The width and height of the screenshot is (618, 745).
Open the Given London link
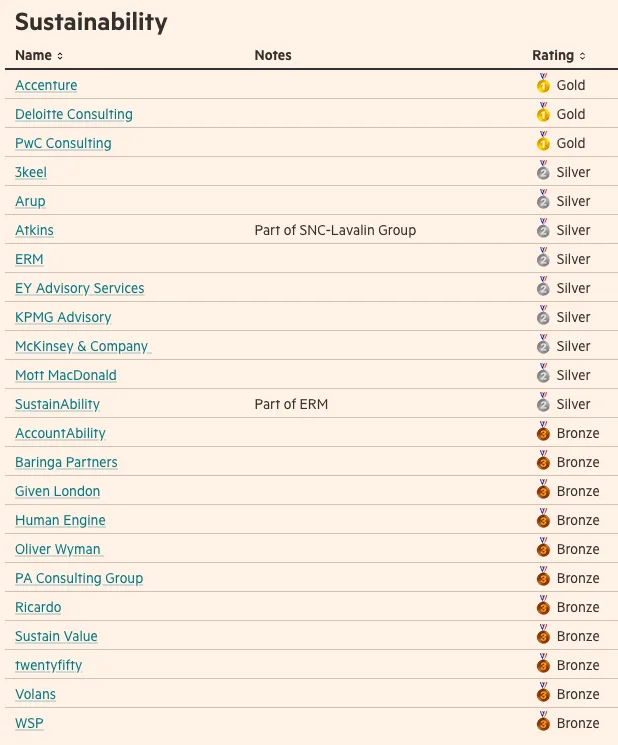point(57,491)
